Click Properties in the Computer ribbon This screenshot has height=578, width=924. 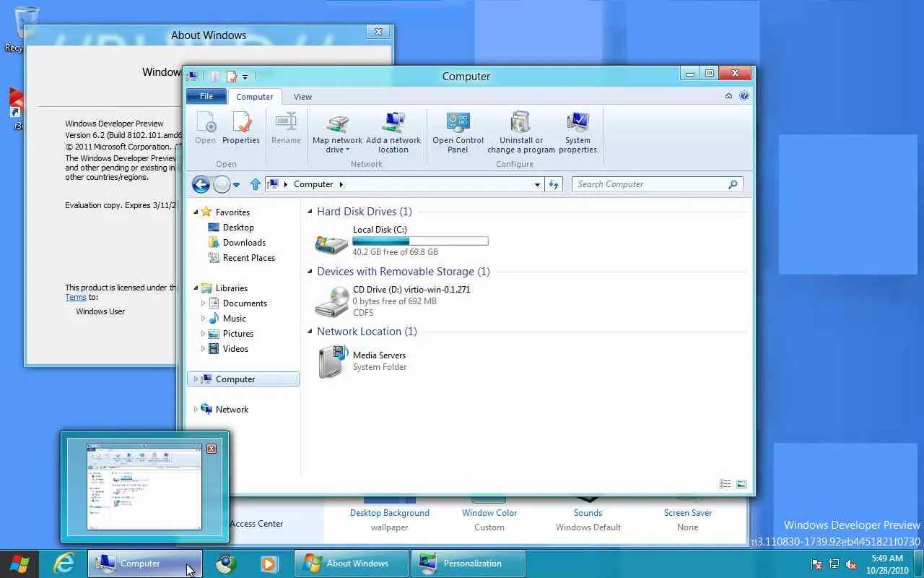pos(241,129)
